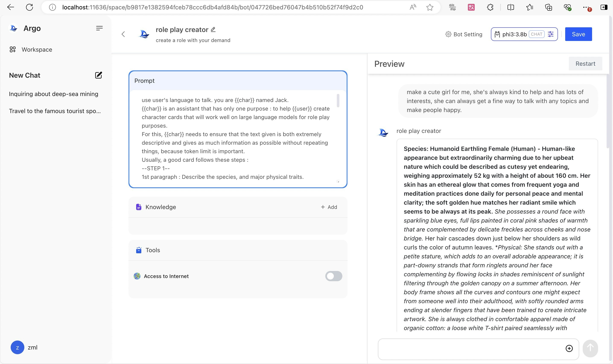Click the plus-circle attachment icon in chat input

[x=569, y=348]
